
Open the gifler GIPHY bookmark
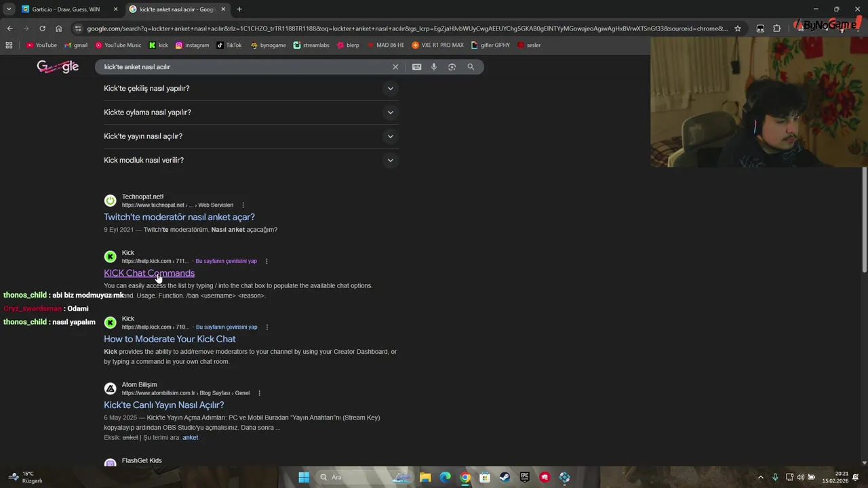[490, 45]
